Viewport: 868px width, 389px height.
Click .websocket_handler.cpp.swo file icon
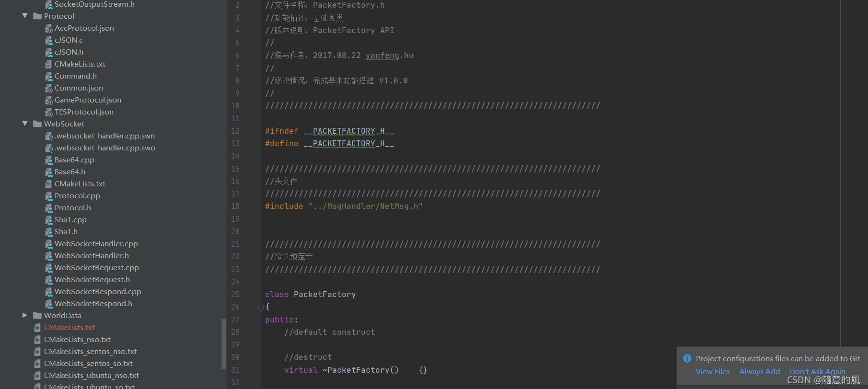[x=49, y=148]
